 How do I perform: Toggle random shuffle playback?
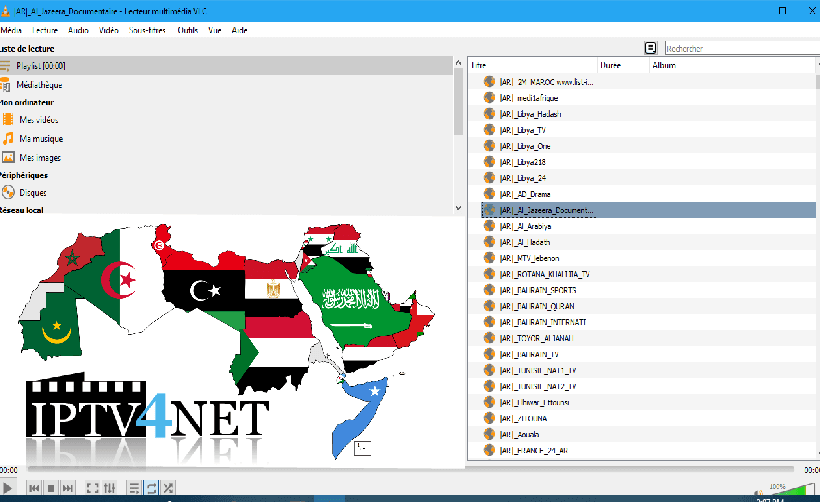tap(168, 488)
